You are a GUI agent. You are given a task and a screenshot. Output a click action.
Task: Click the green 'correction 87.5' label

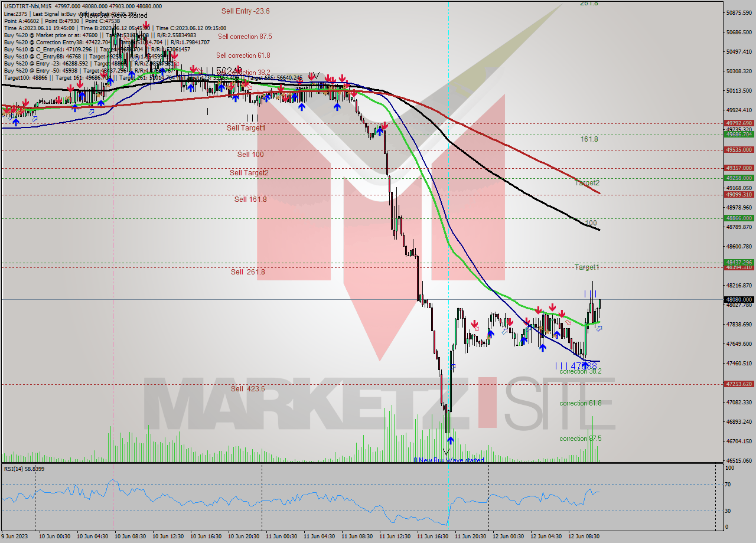click(581, 439)
